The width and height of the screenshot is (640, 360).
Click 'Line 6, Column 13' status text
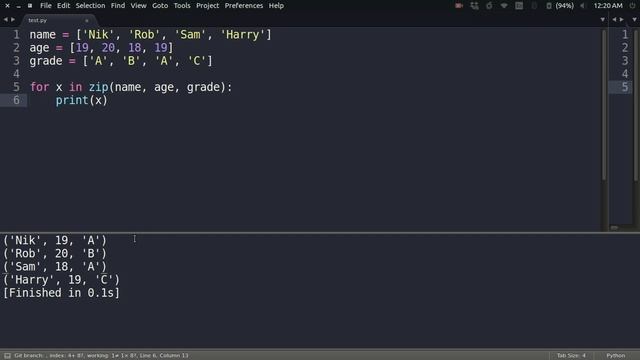164,356
